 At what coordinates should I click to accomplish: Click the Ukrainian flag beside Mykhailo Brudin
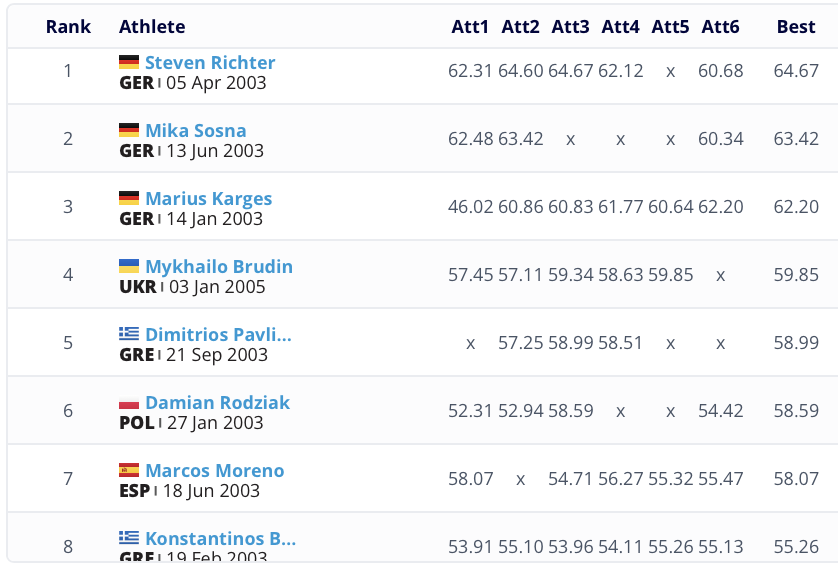[x=129, y=266]
